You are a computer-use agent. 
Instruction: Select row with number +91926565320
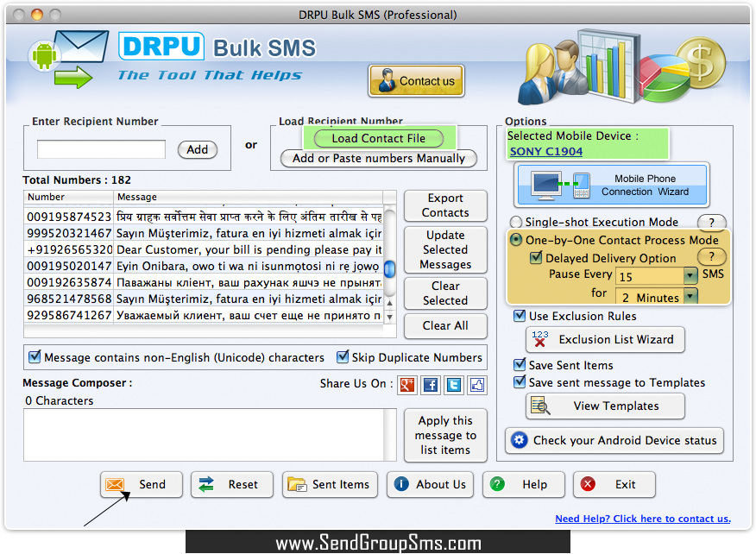203,249
